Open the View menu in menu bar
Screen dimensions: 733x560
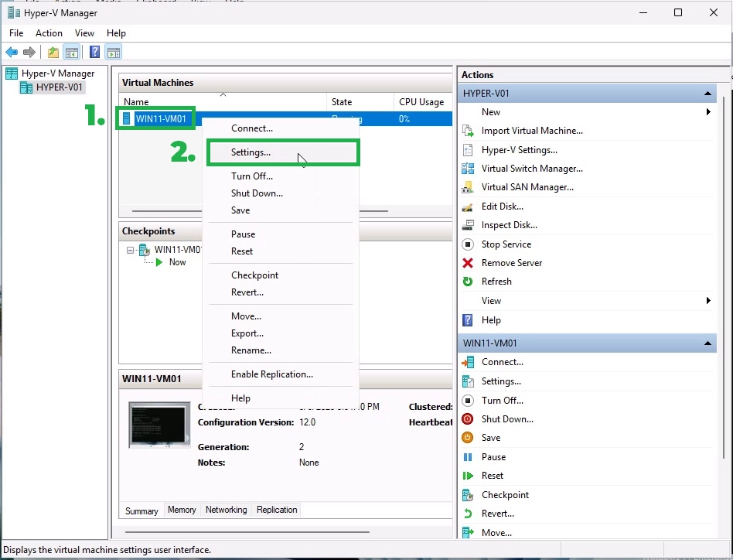pos(84,33)
